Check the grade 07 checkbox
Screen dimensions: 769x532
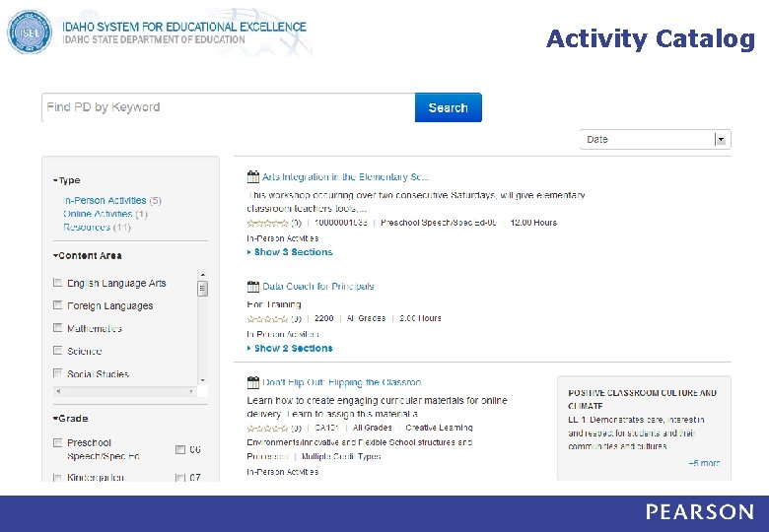pyautogui.click(x=180, y=478)
